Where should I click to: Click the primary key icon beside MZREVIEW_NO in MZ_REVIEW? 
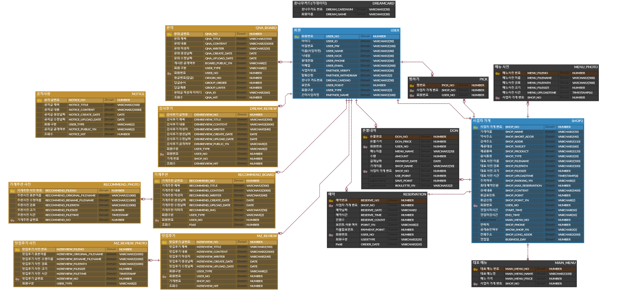(x=164, y=242)
